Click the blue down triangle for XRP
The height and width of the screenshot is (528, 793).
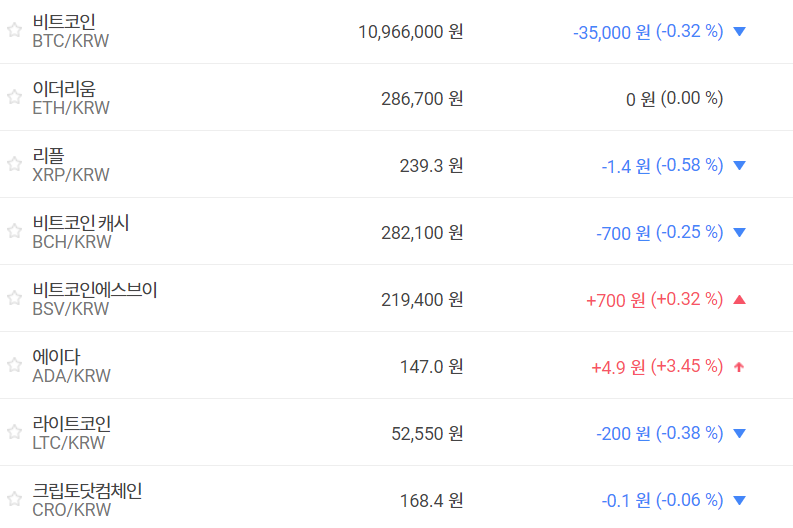coord(739,166)
